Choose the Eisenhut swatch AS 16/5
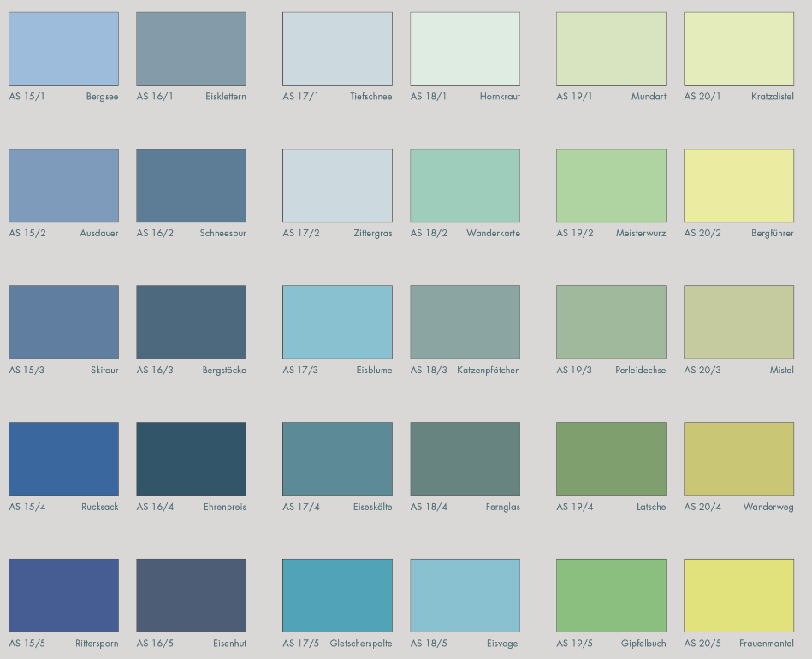This screenshot has width=812, height=659. click(x=191, y=596)
